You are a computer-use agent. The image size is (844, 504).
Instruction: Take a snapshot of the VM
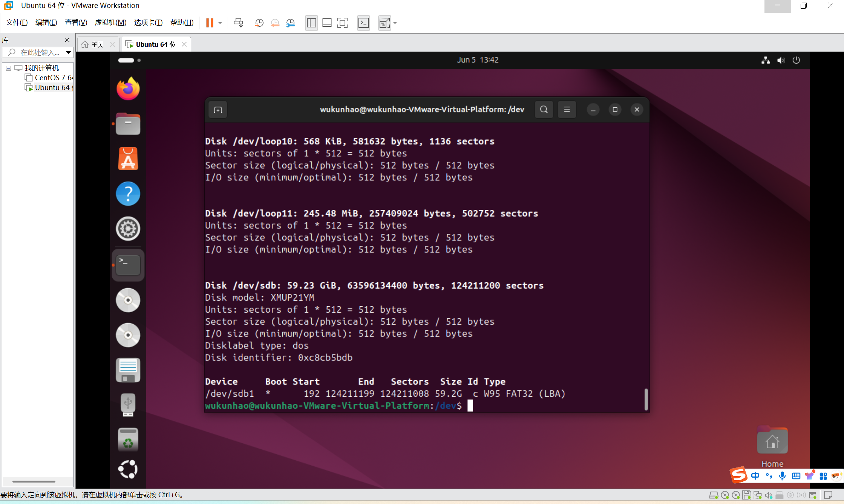click(259, 23)
